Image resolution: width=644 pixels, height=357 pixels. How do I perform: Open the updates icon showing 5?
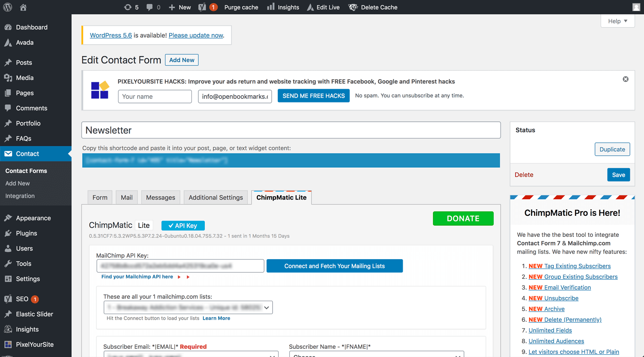pyautogui.click(x=131, y=7)
